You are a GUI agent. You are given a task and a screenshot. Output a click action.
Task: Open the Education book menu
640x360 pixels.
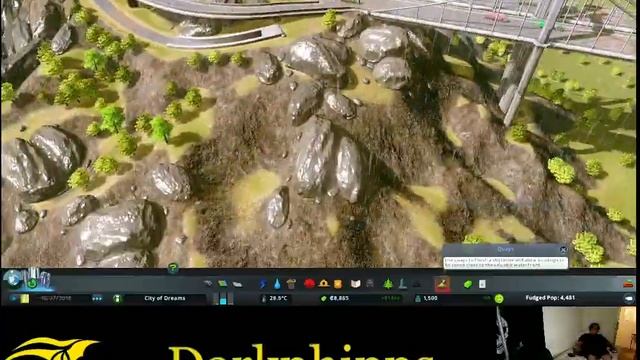[356, 284]
